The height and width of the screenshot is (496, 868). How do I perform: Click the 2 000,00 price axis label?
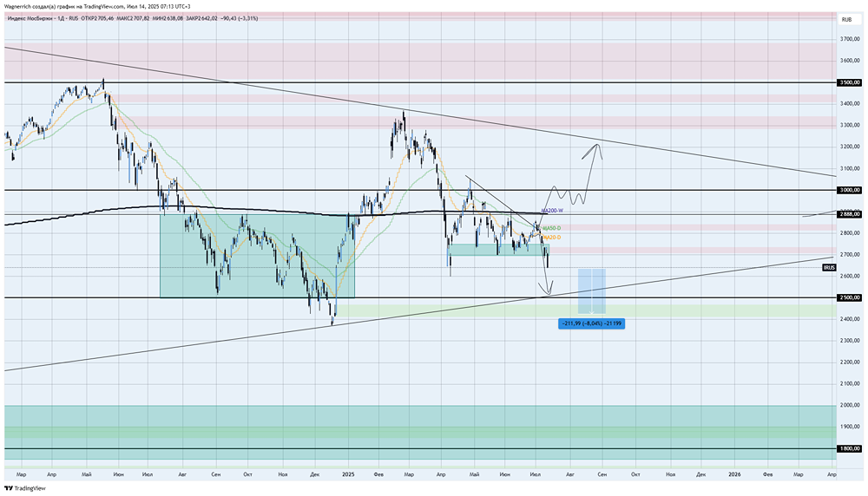point(850,405)
